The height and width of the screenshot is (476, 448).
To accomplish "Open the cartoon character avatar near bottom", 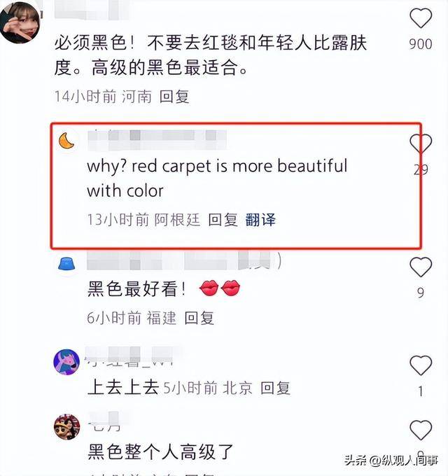I will click(x=66, y=426).
